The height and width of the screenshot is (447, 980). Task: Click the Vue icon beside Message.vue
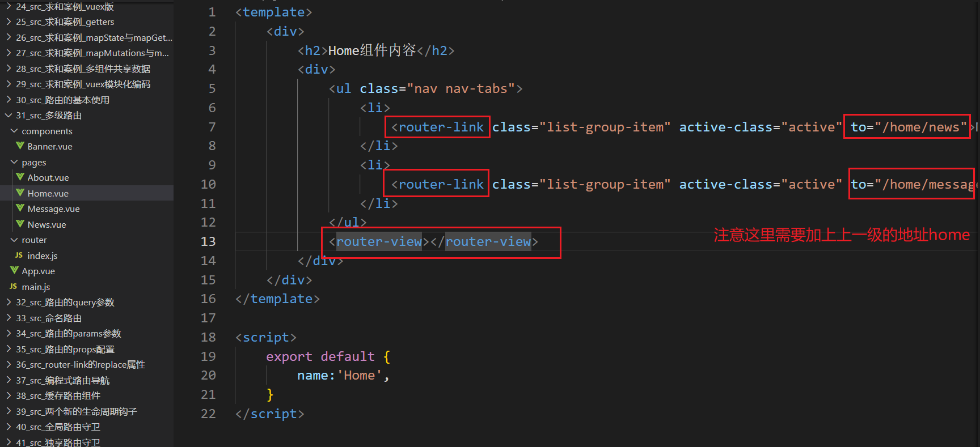click(20, 208)
